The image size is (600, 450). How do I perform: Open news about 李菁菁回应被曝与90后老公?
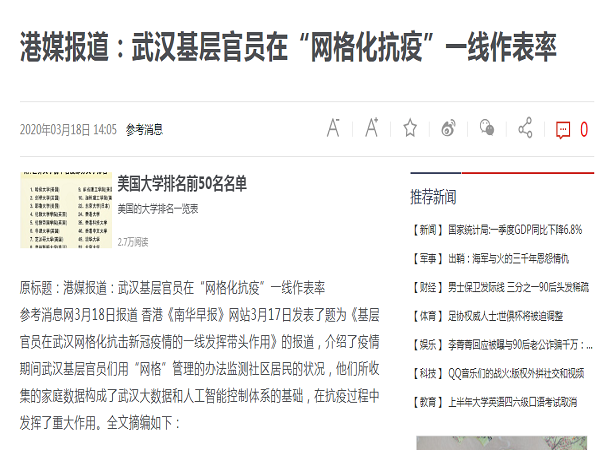520,345
